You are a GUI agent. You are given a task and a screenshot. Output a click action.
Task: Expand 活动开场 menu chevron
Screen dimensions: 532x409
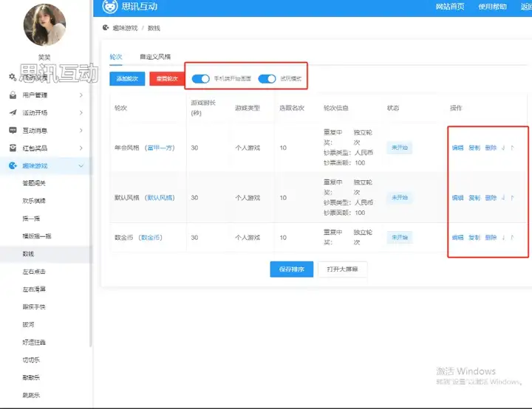coord(81,113)
